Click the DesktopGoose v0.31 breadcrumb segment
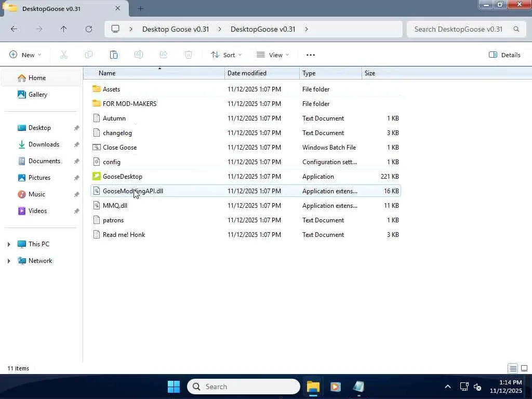532x399 pixels. pyautogui.click(x=263, y=29)
